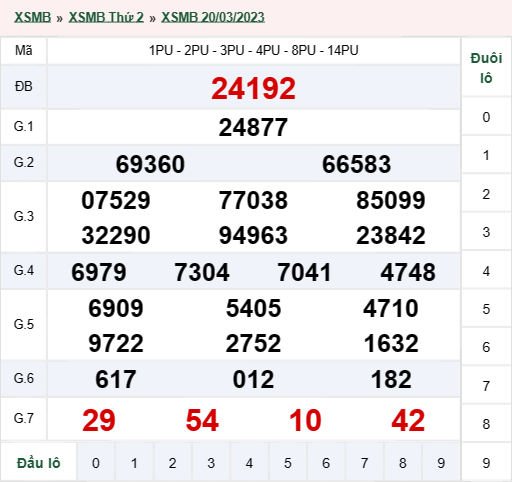512x482 pixels.
Task: Open the XSMB breadcrumb link
Action: click(32, 17)
